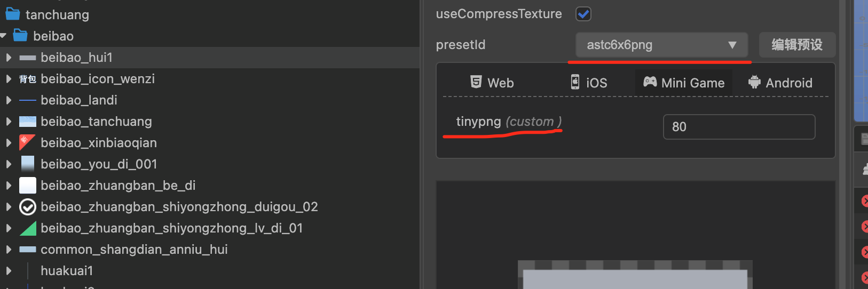The image size is (868, 289).
Task: Switch to the Web platform tab
Action: 492,83
